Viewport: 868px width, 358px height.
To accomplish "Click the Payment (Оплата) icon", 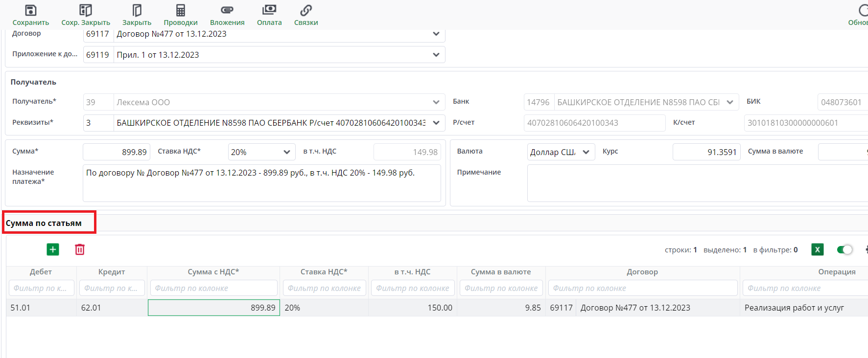I will coord(269,11).
